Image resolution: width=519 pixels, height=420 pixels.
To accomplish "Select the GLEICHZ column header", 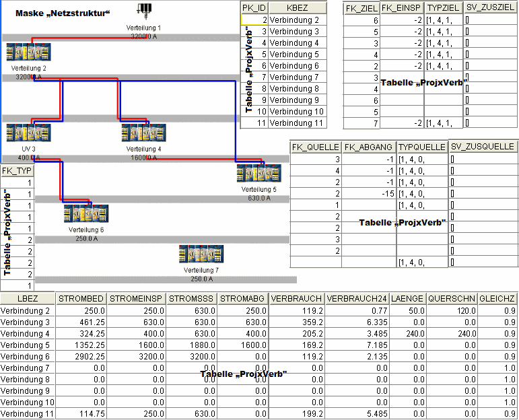I will point(499,298).
